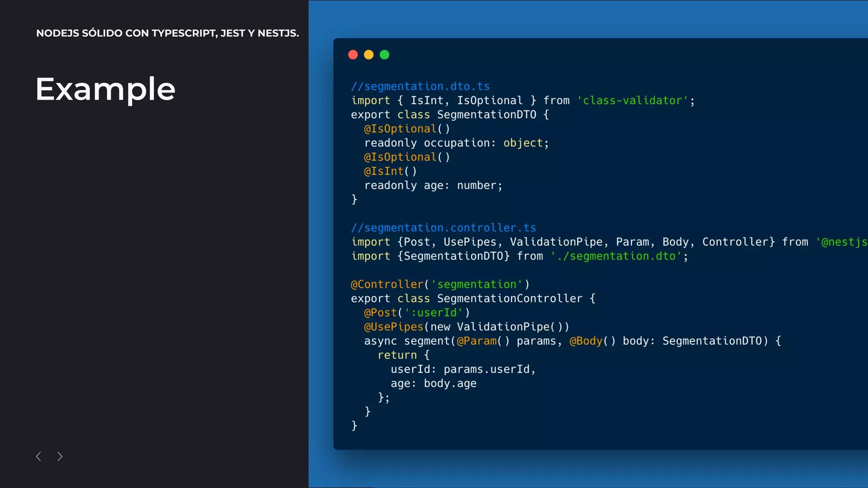Click the @Post(':userId') decorator

click(x=417, y=313)
